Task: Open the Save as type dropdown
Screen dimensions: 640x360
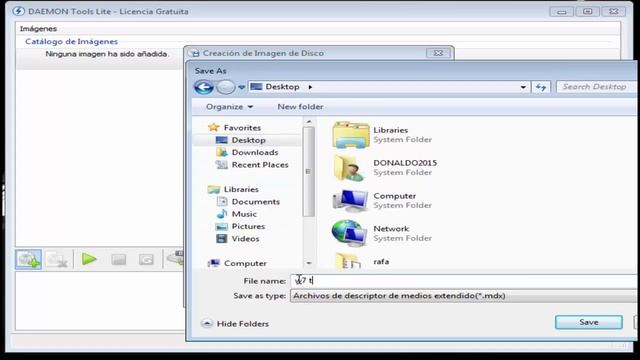Action: pyautogui.click(x=464, y=296)
